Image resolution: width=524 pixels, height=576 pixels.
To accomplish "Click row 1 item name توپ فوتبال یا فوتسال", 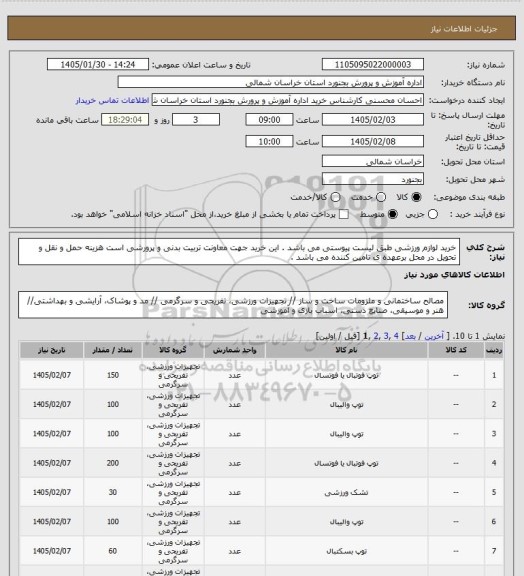I will (346, 375).
